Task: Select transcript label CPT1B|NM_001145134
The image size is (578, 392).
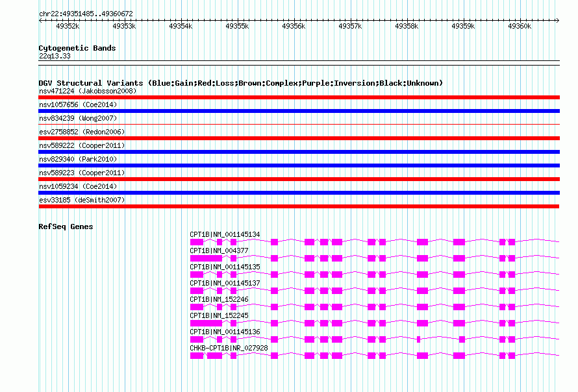Action: (225, 234)
